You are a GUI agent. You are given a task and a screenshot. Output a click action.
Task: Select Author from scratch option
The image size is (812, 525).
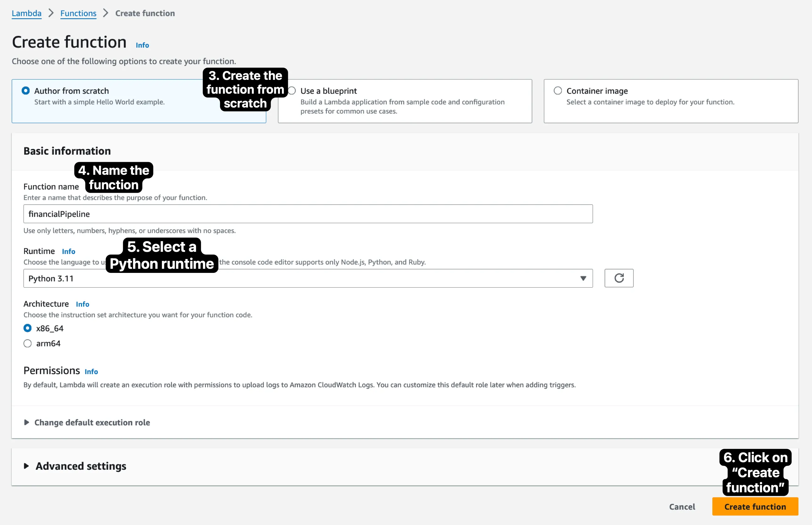click(x=25, y=91)
